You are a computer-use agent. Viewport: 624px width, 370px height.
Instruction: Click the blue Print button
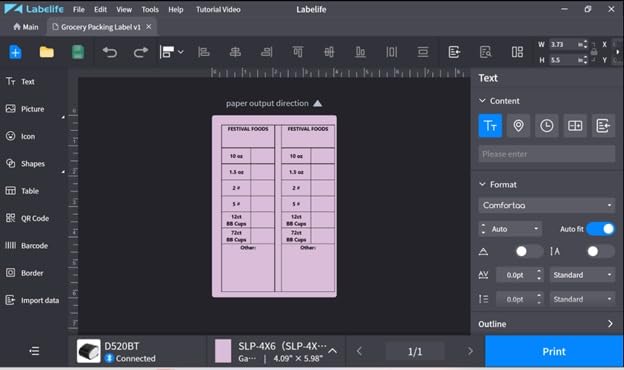pos(554,351)
